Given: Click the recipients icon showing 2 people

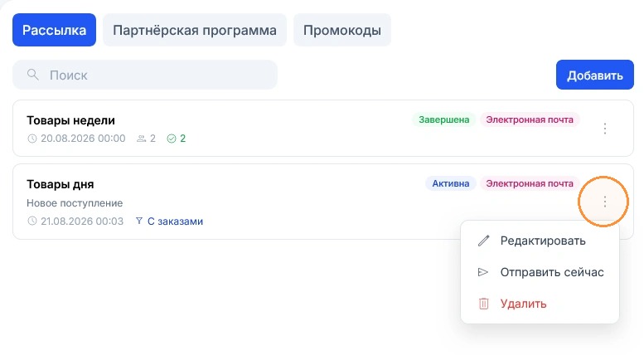Looking at the screenshot, I should tap(141, 139).
